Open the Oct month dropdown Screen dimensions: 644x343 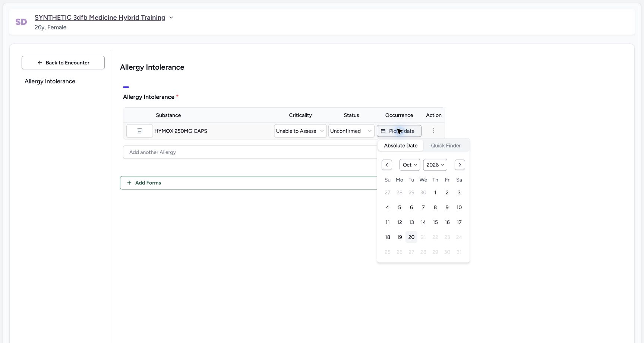pyautogui.click(x=410, y=165)
